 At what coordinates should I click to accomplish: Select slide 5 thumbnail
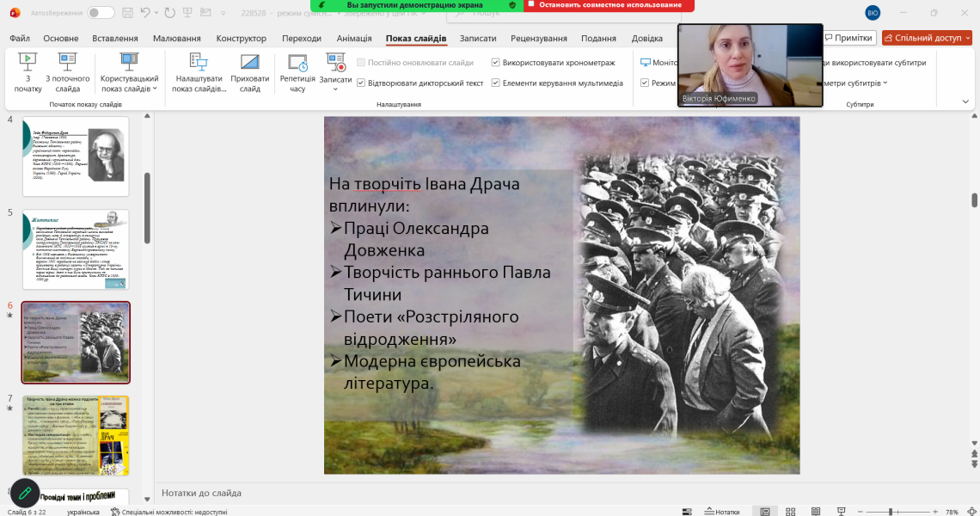pyautogui.click(x=76, y=249)
